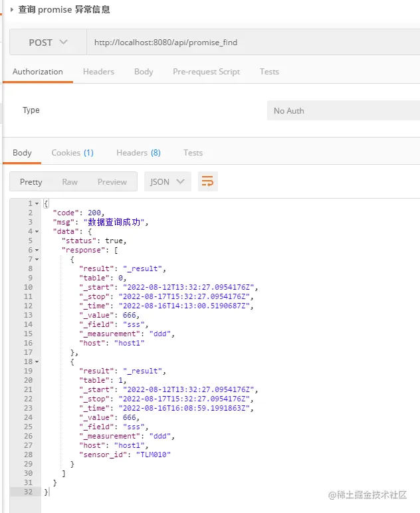This screenshot has width=420, height=513.
Task: Toggle the wrap lines icon
Action: 208,181
